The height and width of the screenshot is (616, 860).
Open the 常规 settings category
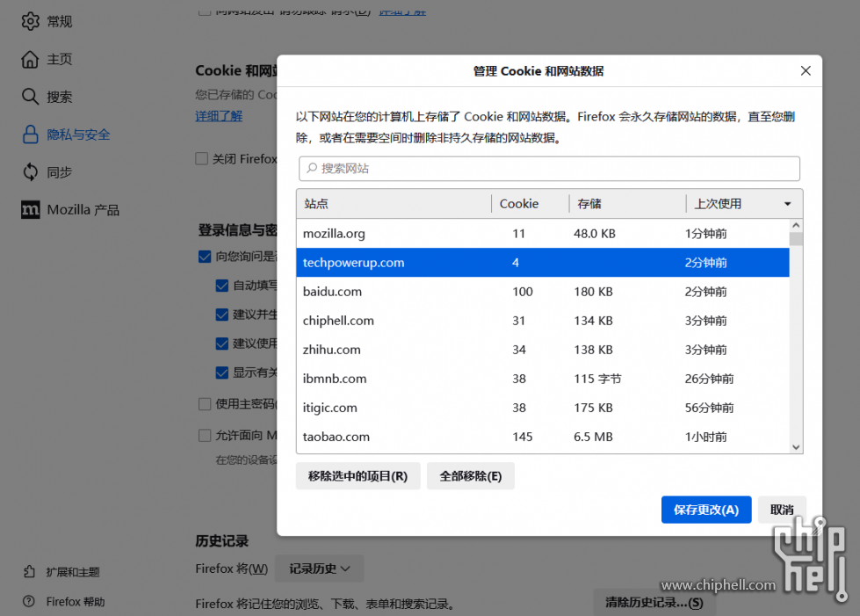point(59,21)
